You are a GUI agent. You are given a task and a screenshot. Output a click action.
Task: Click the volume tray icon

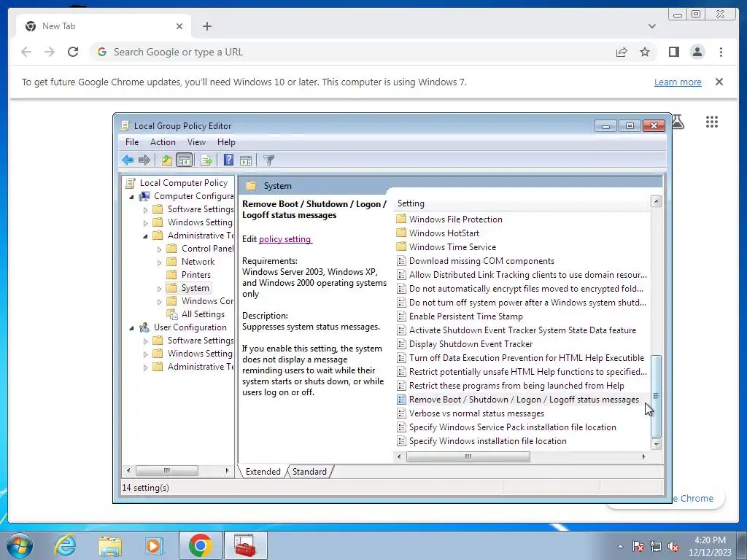pyautogui.click(x=673, y=547)
